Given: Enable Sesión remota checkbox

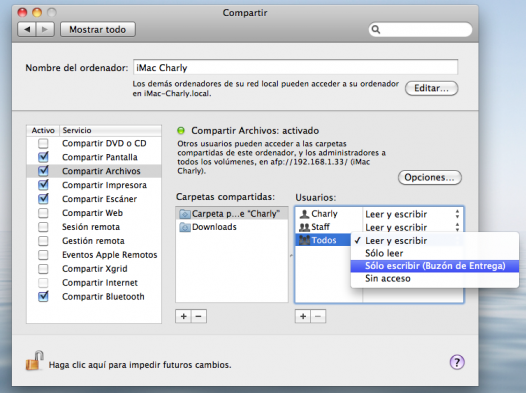Looking at the screenshot, I should pyautogui.click(x=43, y=227).
